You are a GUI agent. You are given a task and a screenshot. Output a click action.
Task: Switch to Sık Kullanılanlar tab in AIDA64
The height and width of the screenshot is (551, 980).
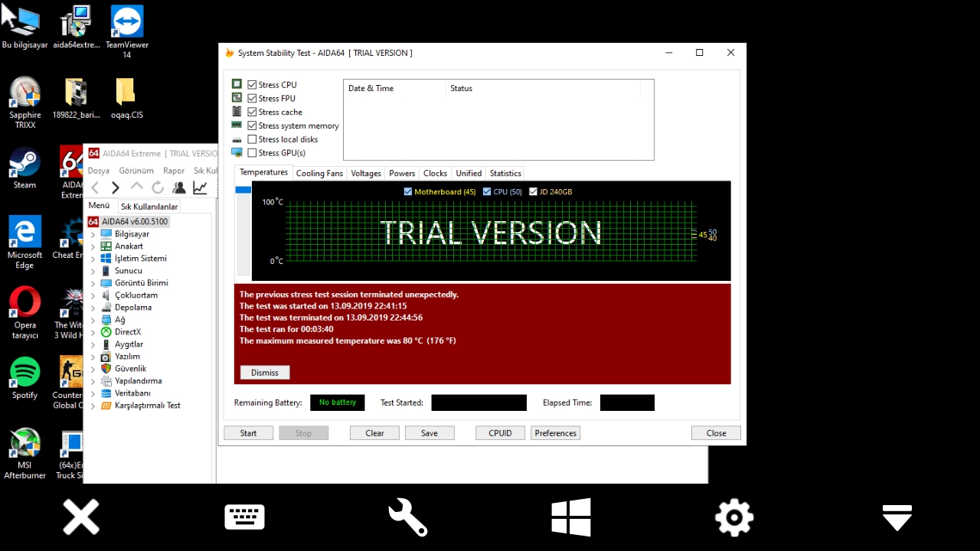[149, 207]
